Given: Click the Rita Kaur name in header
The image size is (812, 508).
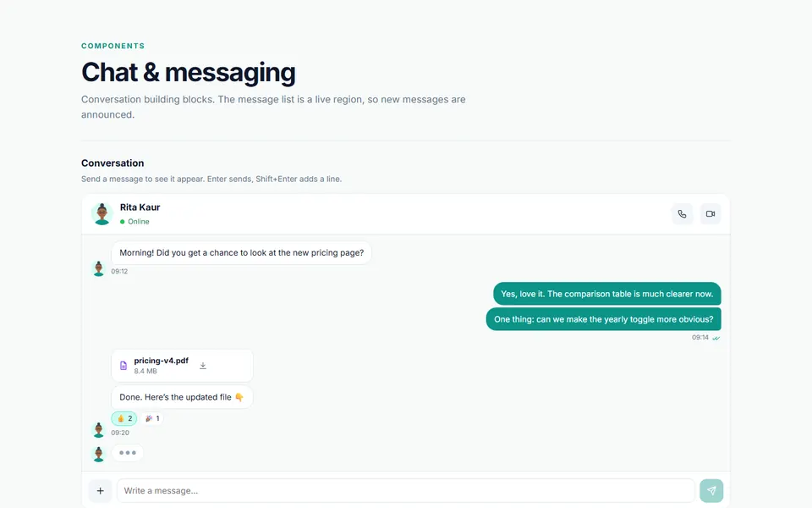Looking at the screenshot, I should [x=140, y=207].
